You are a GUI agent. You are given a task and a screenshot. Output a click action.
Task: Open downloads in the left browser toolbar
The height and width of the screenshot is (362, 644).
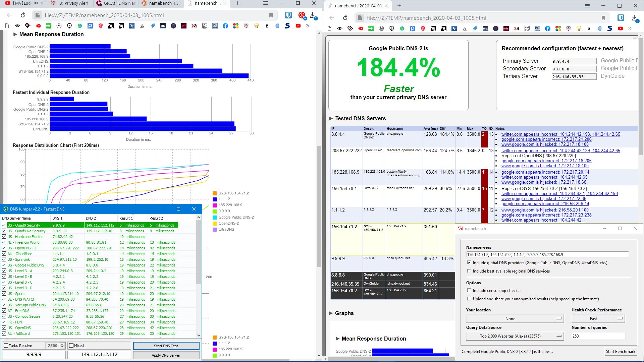[x=313, y=15]
